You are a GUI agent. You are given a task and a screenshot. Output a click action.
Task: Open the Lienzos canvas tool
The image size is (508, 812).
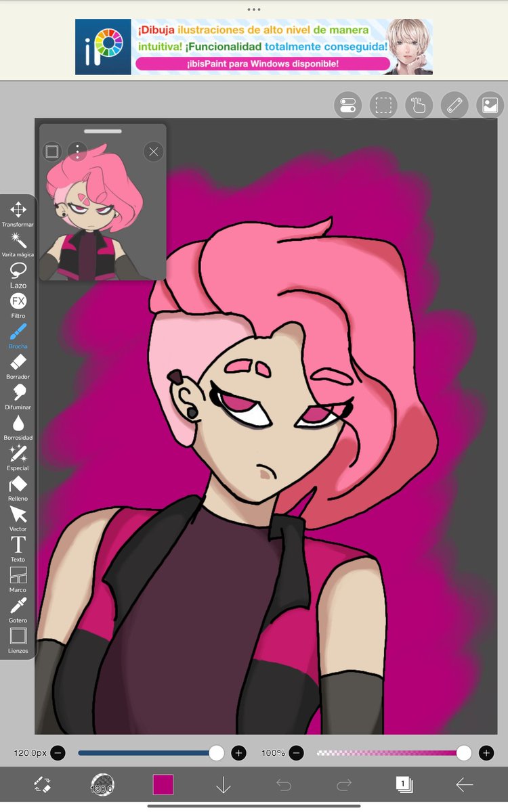click(18, 640)
